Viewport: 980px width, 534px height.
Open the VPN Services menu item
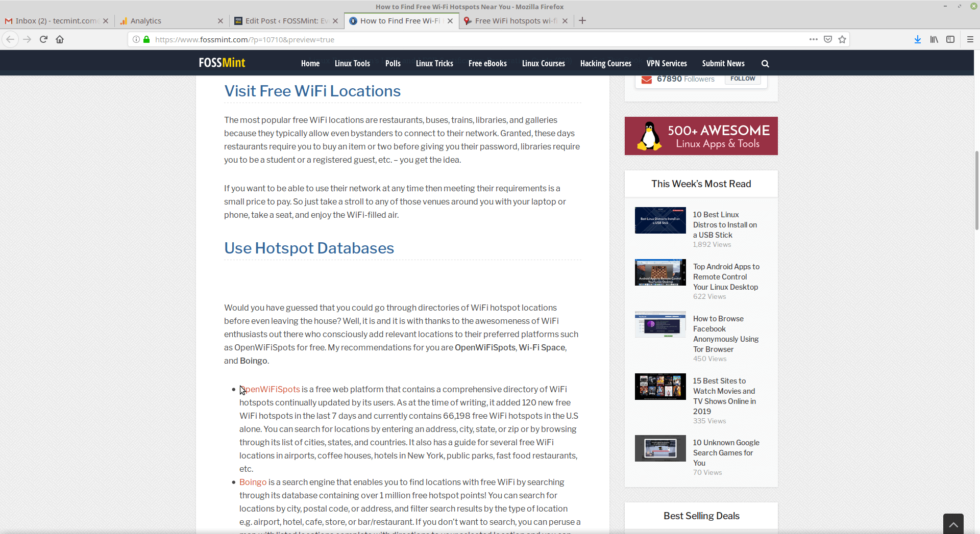coord(667,63)
